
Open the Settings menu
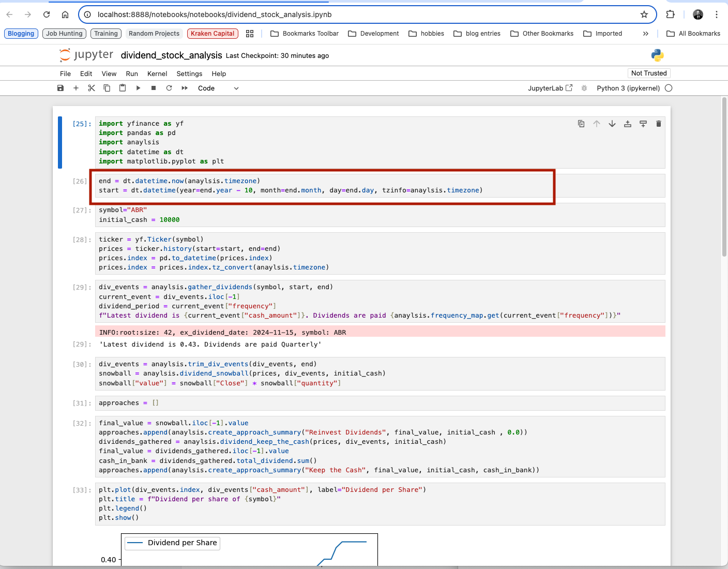tap(189, 73)
